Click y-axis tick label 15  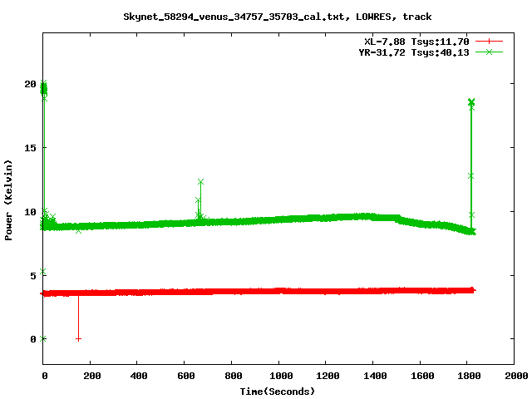click(30, 148)
